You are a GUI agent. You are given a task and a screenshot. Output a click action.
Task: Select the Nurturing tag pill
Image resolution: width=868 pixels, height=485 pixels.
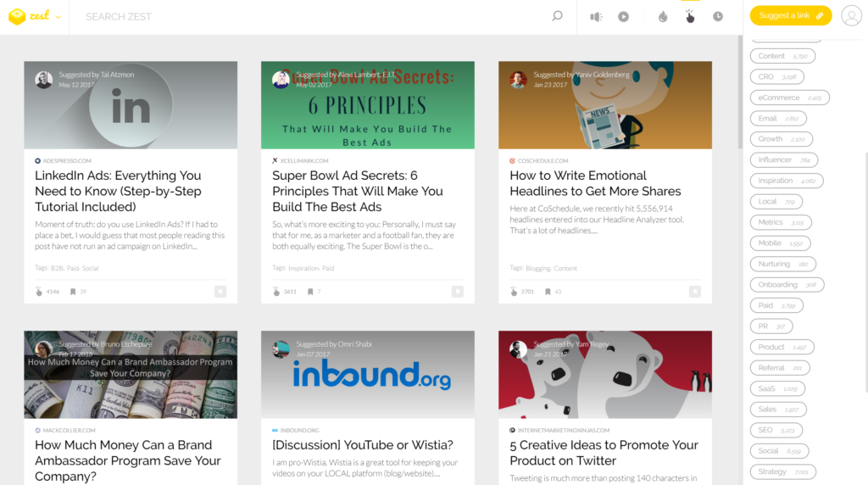782,264
